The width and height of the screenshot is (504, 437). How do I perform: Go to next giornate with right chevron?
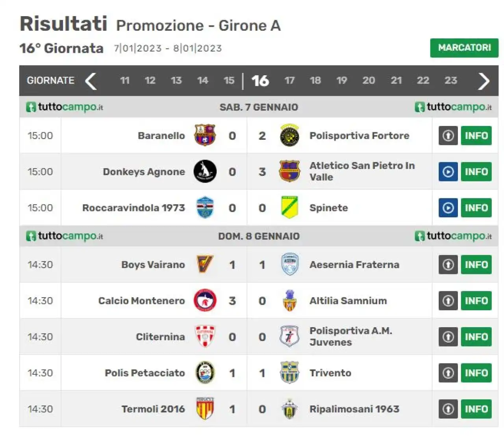tap(484, 81)
